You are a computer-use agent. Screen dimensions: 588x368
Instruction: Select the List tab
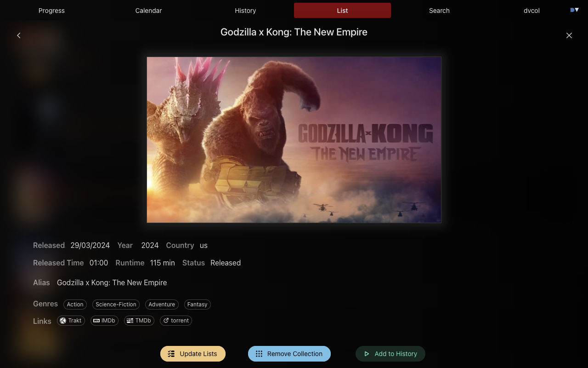point(342,11)
